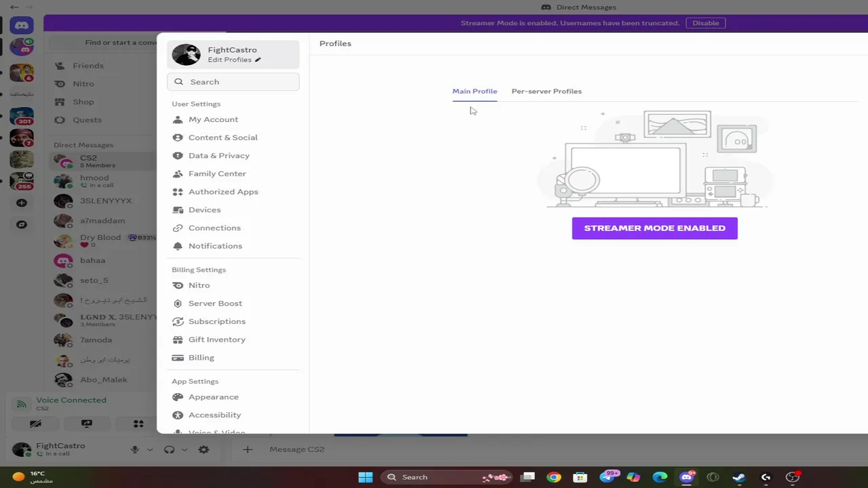The image size is (868, 488).
Task: Click the share screen icon
Action: tap(87, 424)
